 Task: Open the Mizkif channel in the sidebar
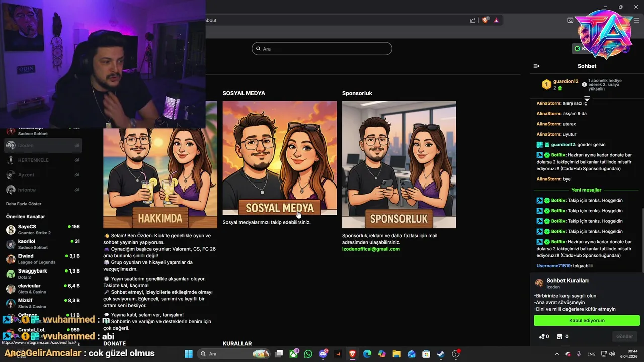(x=43, y=303)
